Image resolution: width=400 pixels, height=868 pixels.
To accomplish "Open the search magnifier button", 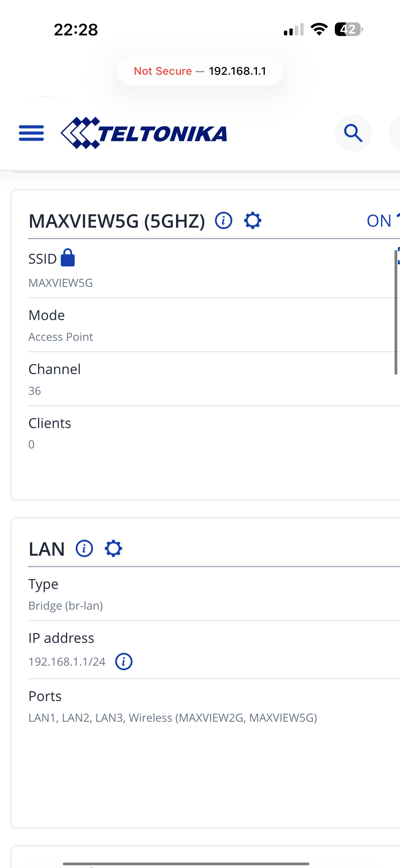I will click(x=353, y=133).
